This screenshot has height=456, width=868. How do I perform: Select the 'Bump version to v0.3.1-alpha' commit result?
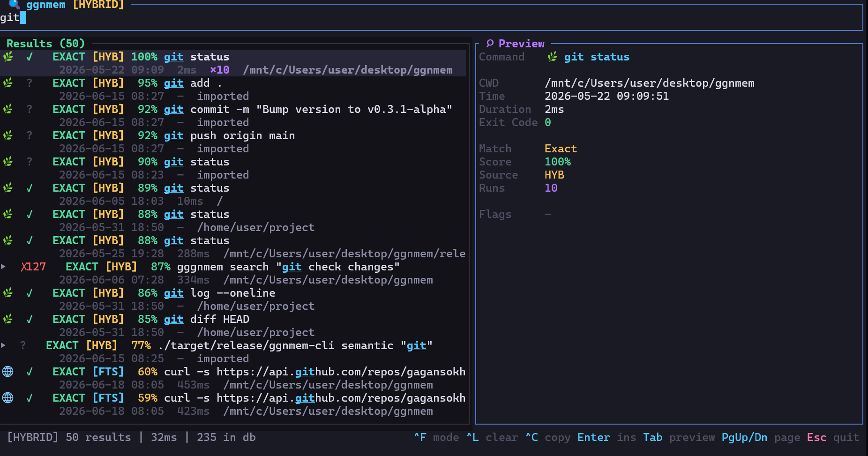tap(233, 116)
